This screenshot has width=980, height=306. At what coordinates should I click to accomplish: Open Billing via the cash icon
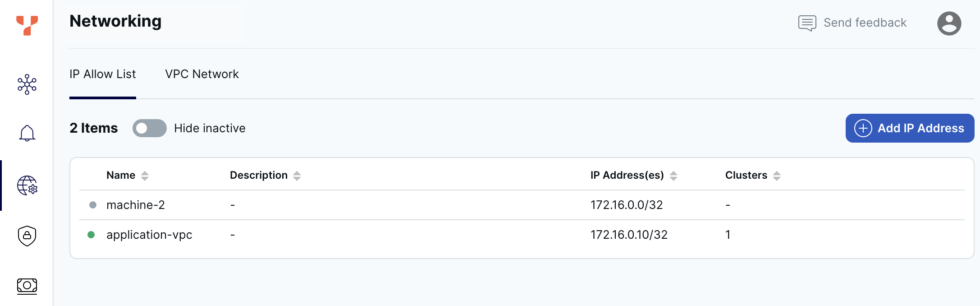pyautogui.click(x=27, y=285)
